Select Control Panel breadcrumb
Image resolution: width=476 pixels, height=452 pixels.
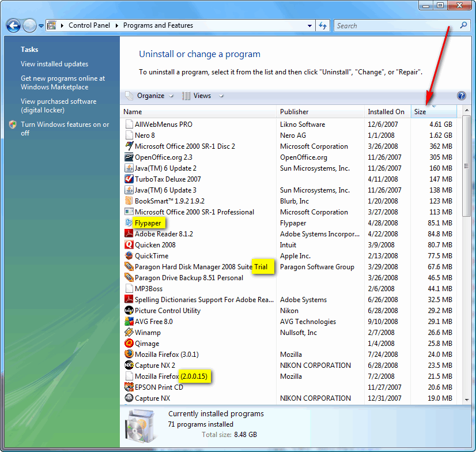(89, 25)
